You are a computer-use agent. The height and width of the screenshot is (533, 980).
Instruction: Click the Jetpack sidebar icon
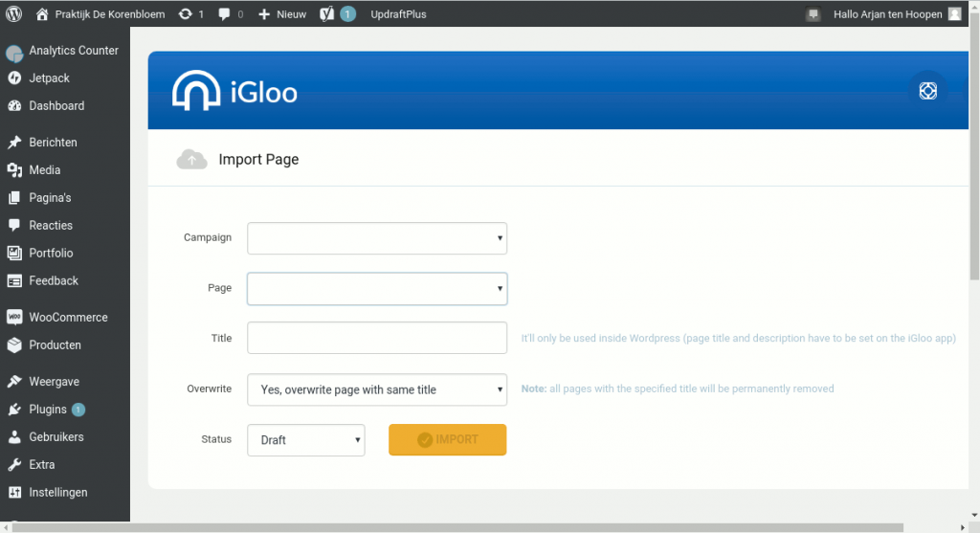tap(14, 78)
